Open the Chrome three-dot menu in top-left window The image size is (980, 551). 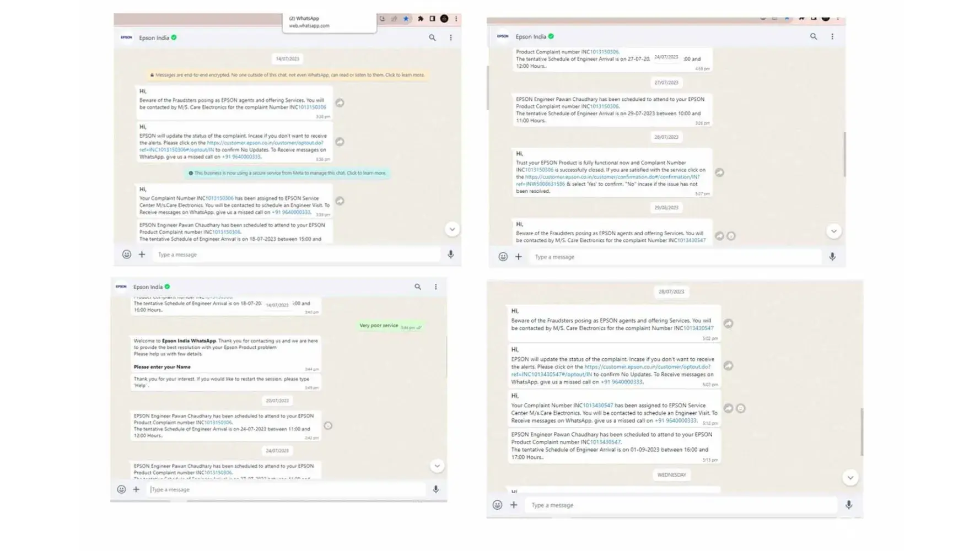[x=456, y=19]
